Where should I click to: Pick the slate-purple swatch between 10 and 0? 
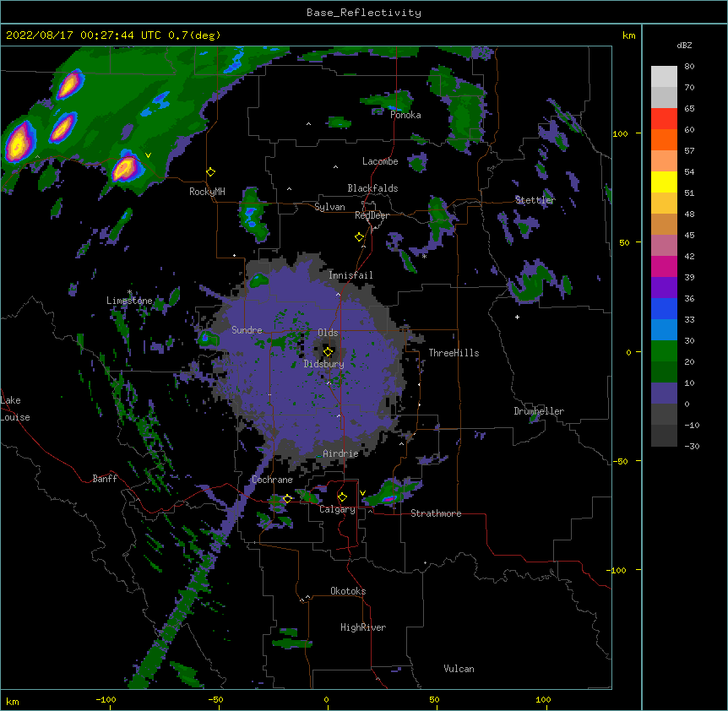pyautogui.click(x=664, y=393)
